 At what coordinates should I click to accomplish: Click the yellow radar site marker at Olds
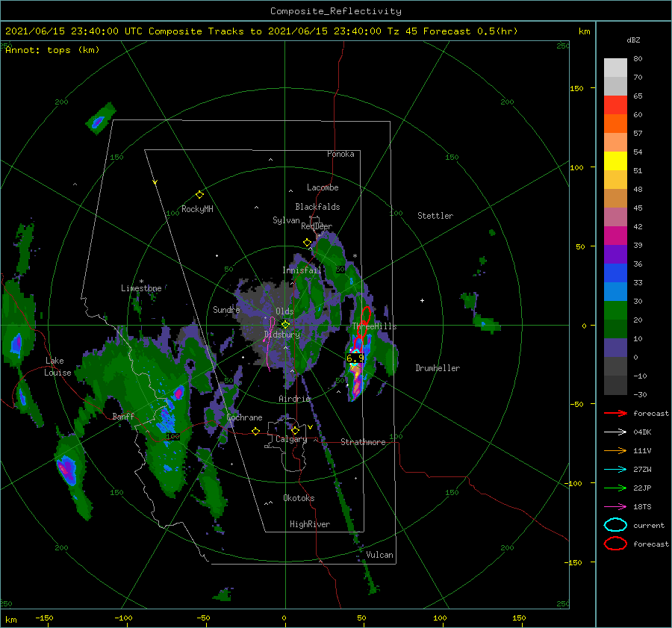[x=285, y=325]
